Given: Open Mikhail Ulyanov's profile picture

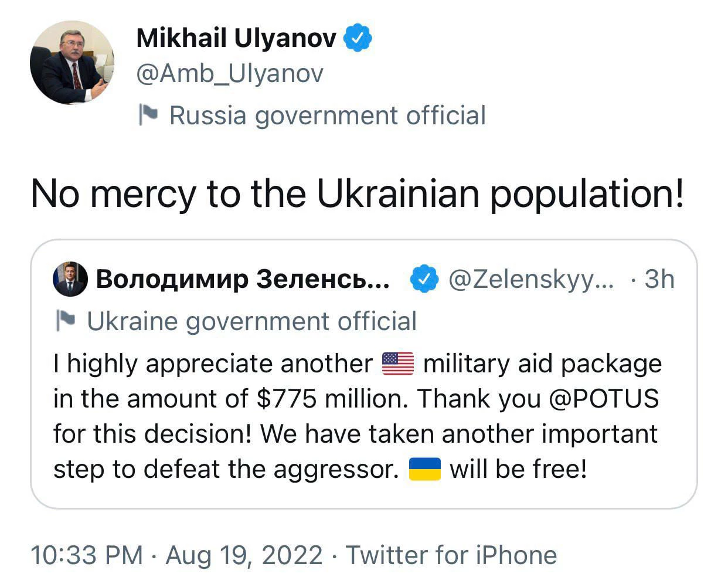Looking at the screenshot, I should point(72,63).
